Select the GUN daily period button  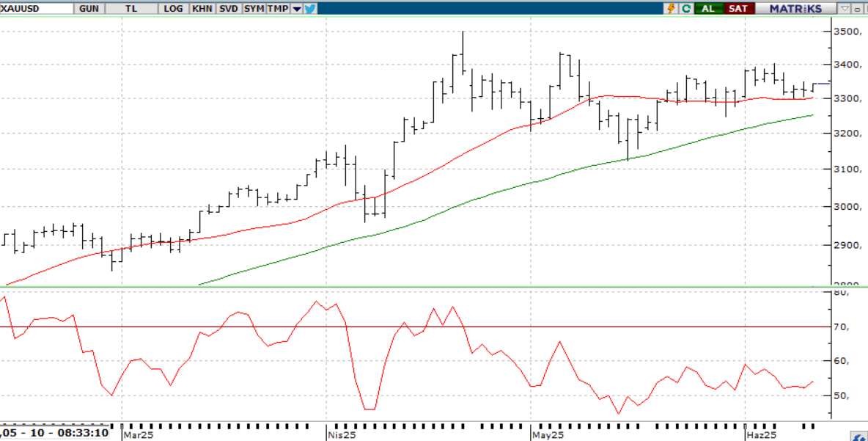tap(89, 8)
